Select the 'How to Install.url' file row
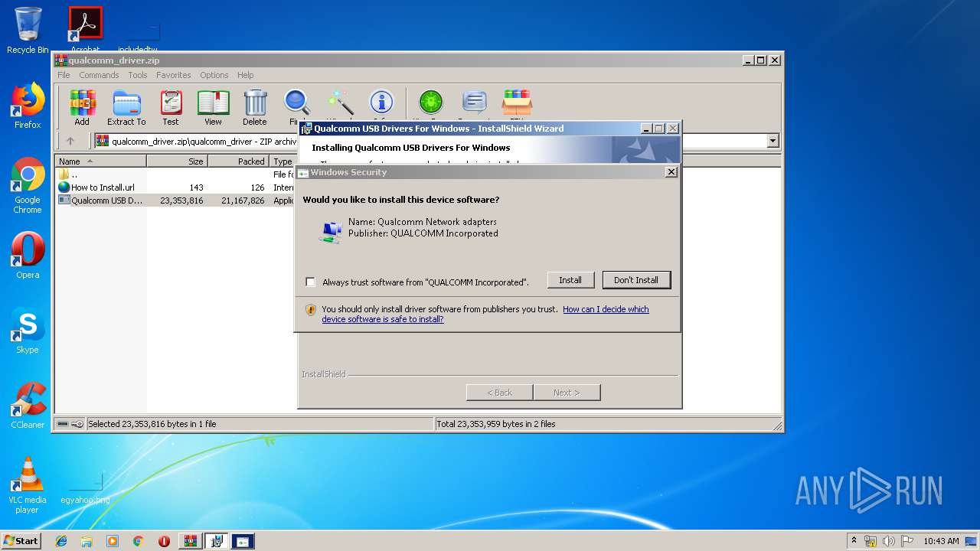Screen dimensions: 980x551 (176, 187)
